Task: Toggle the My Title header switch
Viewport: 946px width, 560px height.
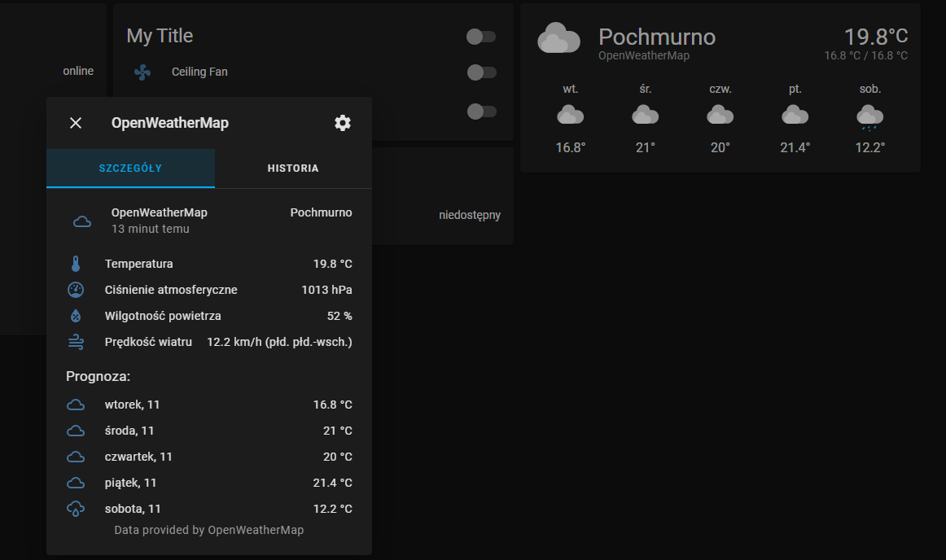Action: coord(481,37)
